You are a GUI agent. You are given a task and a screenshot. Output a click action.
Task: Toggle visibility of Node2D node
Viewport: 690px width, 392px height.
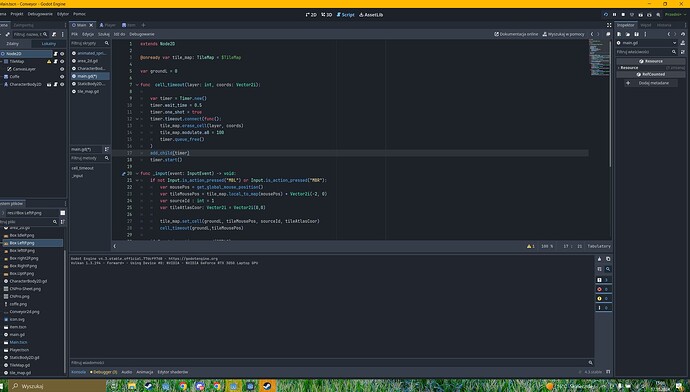click(x=62, y=54)
